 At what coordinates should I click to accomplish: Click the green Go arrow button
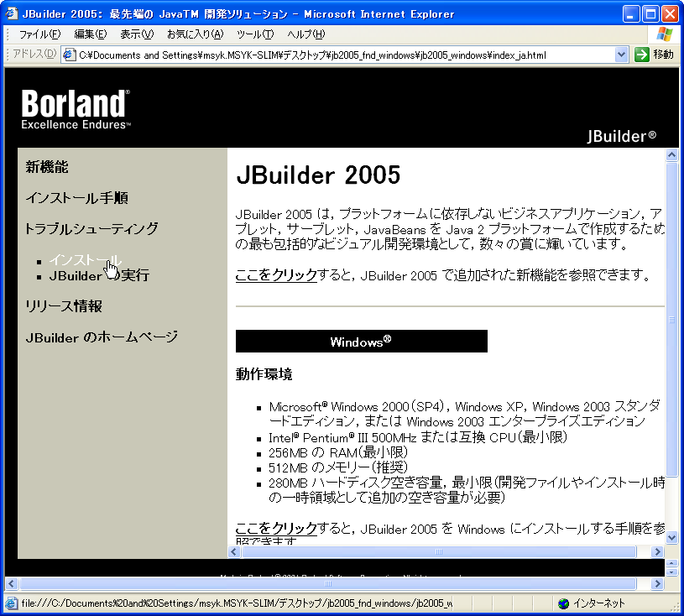(x=642, y=55)
